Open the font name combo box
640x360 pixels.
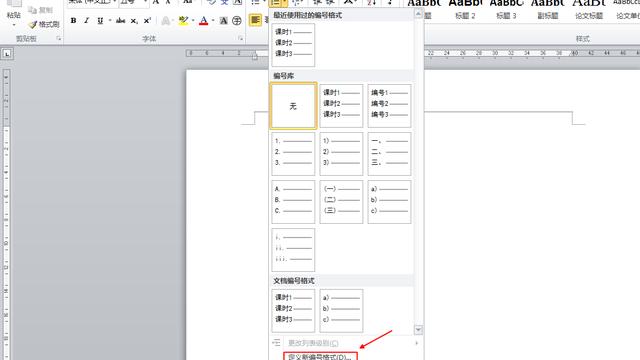[93, 4]
